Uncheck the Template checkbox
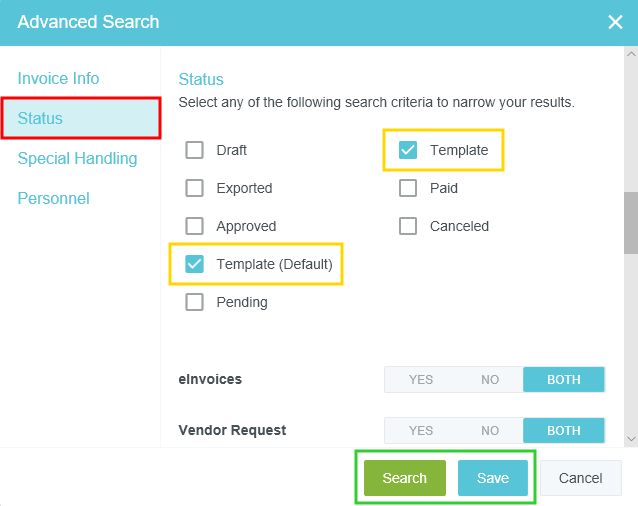638x506 pixels. pyautogui.click(x=408, y=150)
